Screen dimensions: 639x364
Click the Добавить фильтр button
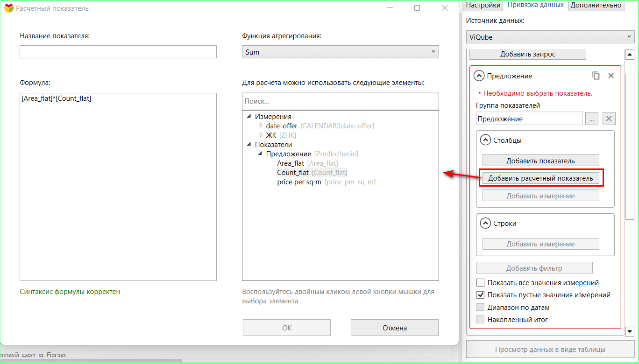[x=534, y=268]
